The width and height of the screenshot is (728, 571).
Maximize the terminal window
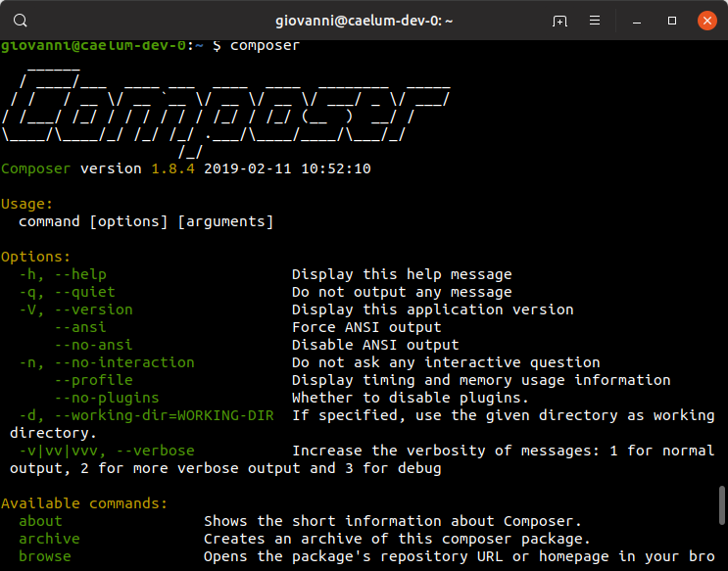tap(671, 21)
